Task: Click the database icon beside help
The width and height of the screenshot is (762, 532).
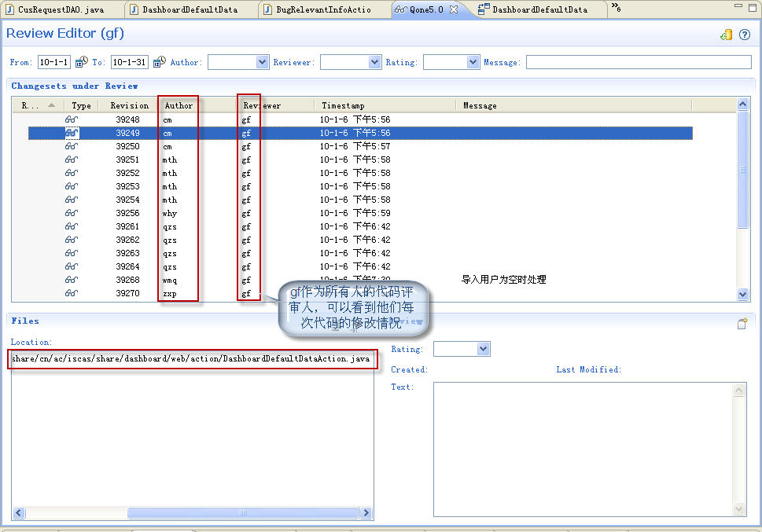Action: click(x=726, y=35)
